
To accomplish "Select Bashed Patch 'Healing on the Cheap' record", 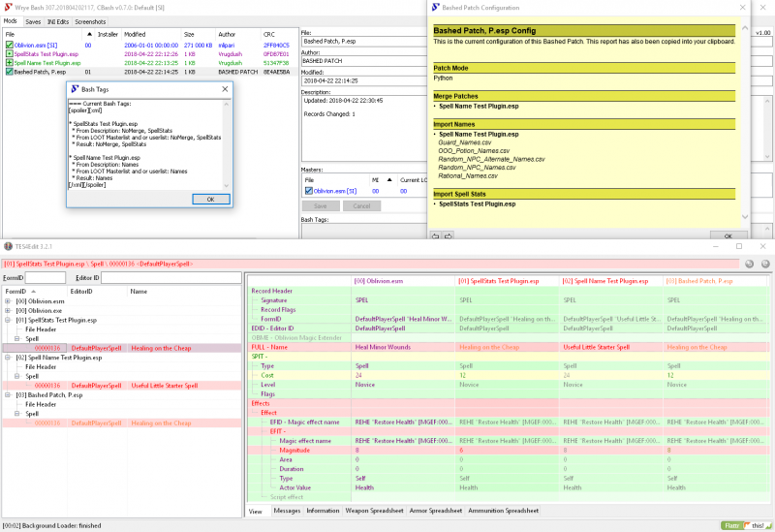I will pyautogui.click(x=122, y=423).
